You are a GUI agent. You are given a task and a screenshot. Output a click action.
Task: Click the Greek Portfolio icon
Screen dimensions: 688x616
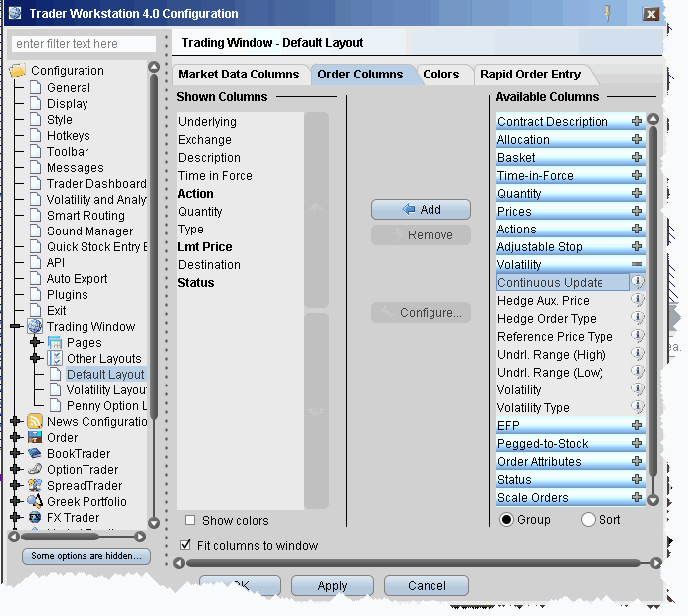pyautogui.click(x=35, y=501)
